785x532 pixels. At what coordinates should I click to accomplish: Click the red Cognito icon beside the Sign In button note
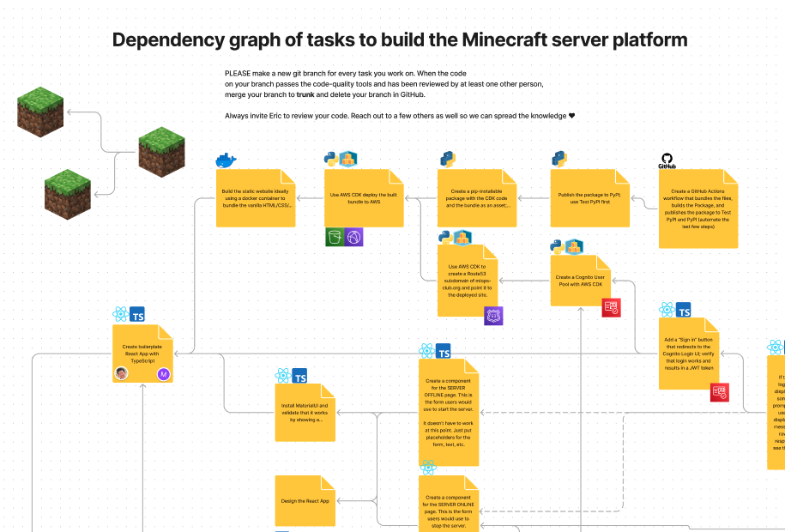pos(718,394)
